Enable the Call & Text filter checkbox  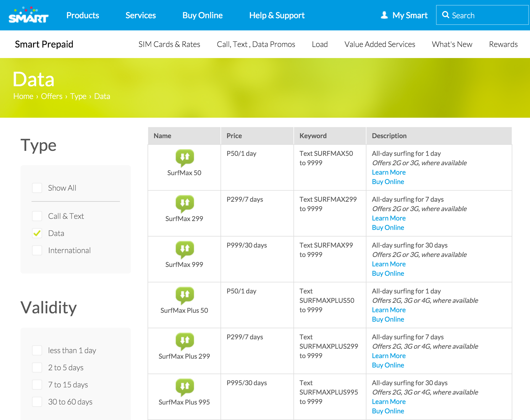point(37,216)
